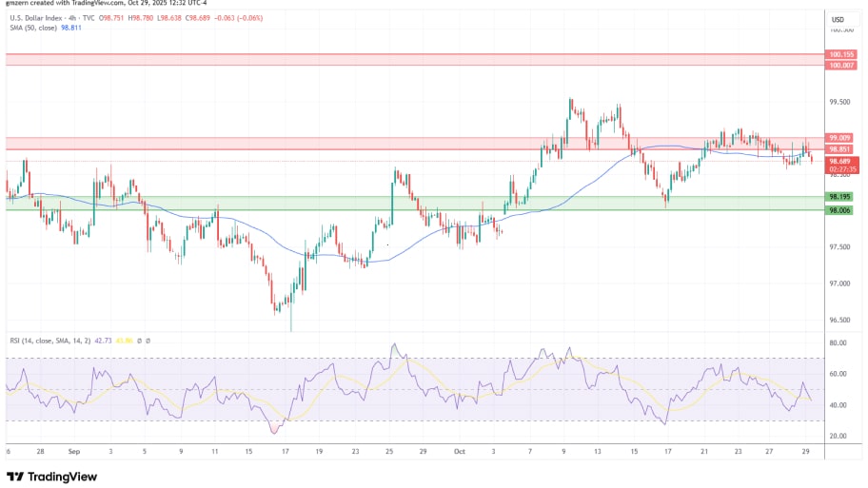Click the 100.155 resistance price label
The height and width of the screenshot is (488, 868).
click(841, 55)
